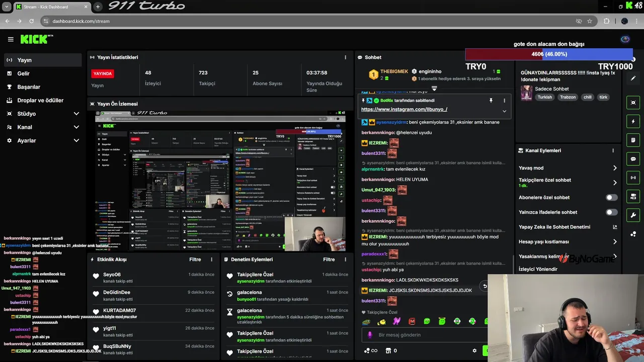Click the edit stream info pencil icon

click(x=633, y=78)
